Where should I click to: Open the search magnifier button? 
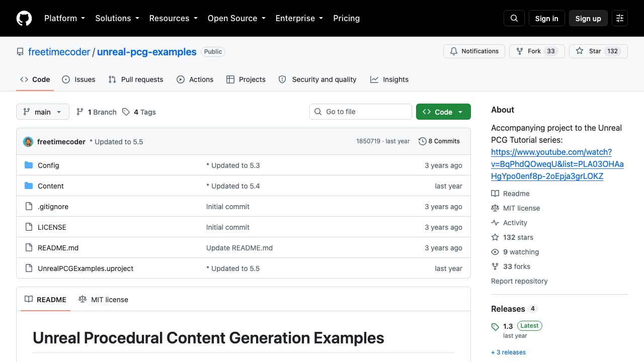[x=514, y=18]
